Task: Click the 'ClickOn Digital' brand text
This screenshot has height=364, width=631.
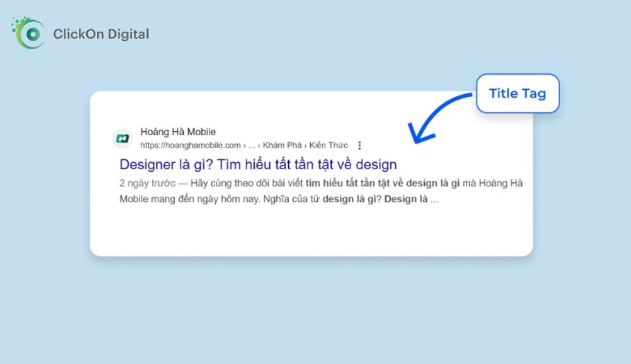Action: click(x=101, y=34)
